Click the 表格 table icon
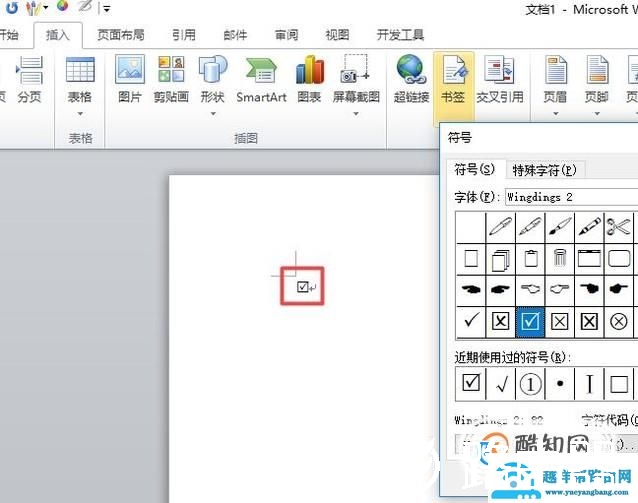Image resolution: width=638 pixels, height=503 pixels. click(x=80, y=70)
